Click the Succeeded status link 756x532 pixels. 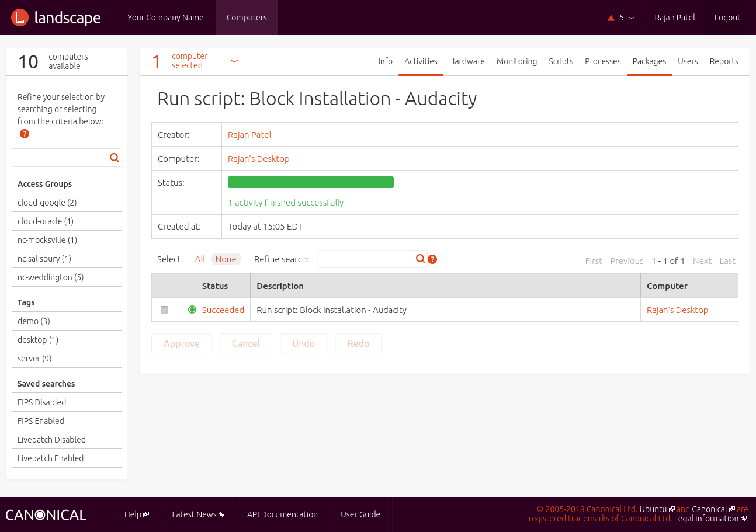click(223, 310)
